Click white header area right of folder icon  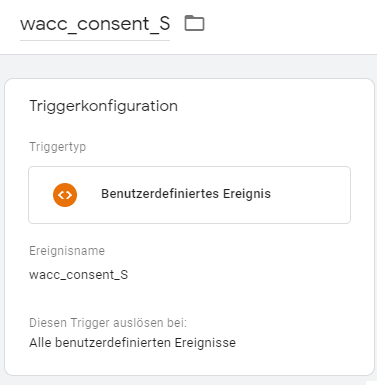[x=290, y=25]
